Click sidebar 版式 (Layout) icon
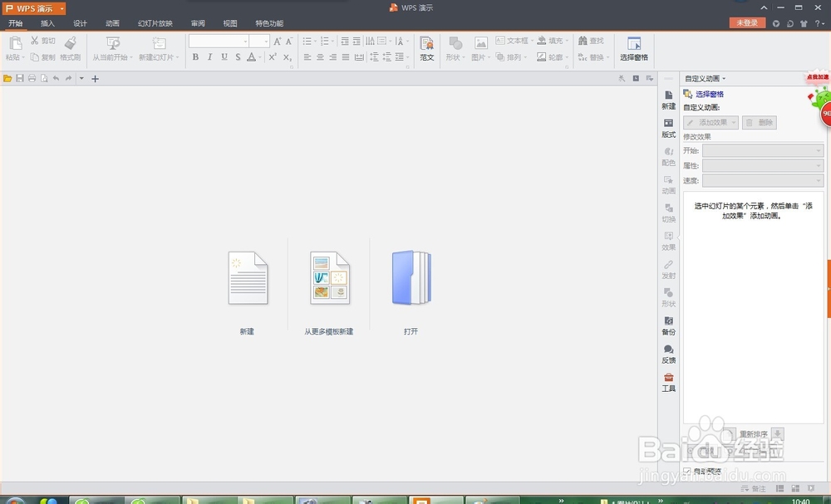Image resolution: width=831 pixels, height=504 pixels. pos(668,123)
